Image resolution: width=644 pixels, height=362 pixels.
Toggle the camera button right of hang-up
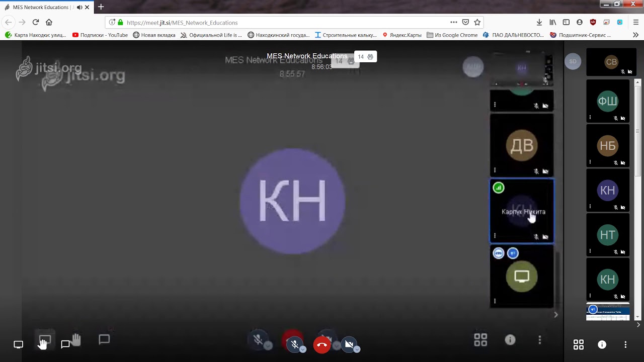349,344
